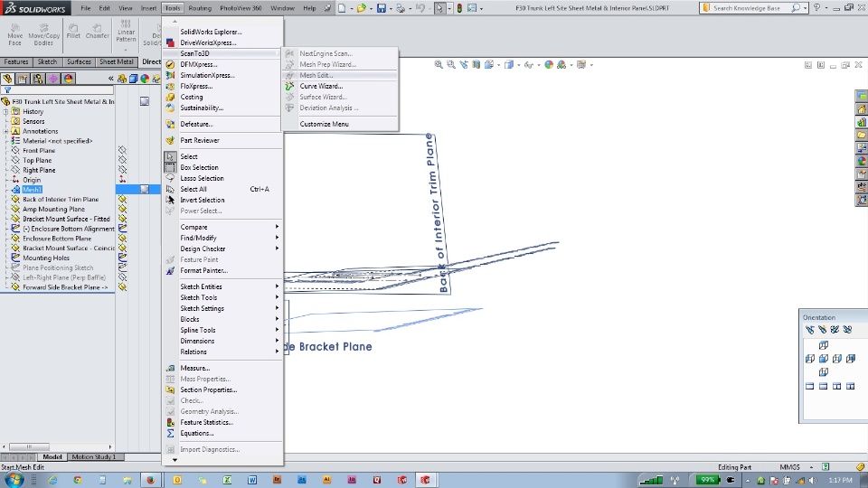Click the Feature Statistics icon
Image resolution: width=868 pixels, height=488 pixels.
[x=170, y=422]
